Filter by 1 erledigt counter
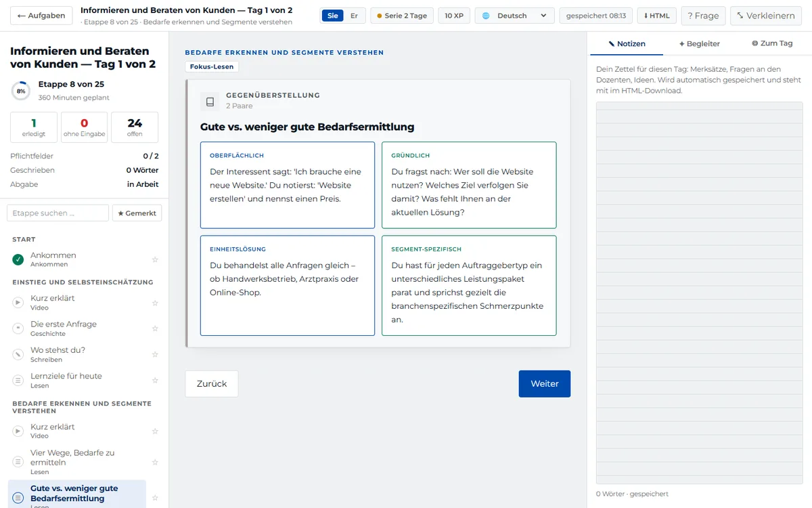 click(x=34, y=127)
